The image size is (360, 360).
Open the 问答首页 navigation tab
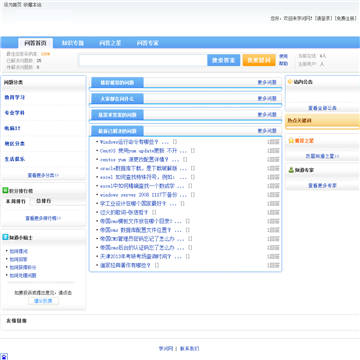click(35, 43)
